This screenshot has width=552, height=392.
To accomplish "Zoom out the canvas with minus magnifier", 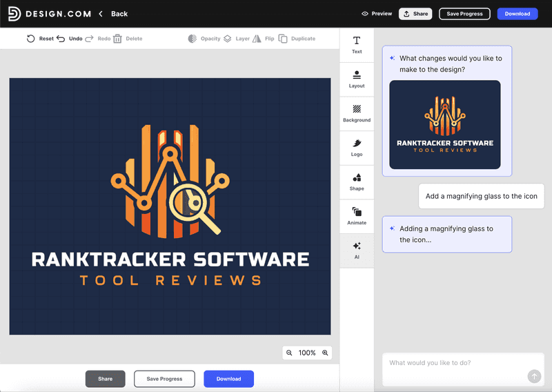I will pos(290,353).
